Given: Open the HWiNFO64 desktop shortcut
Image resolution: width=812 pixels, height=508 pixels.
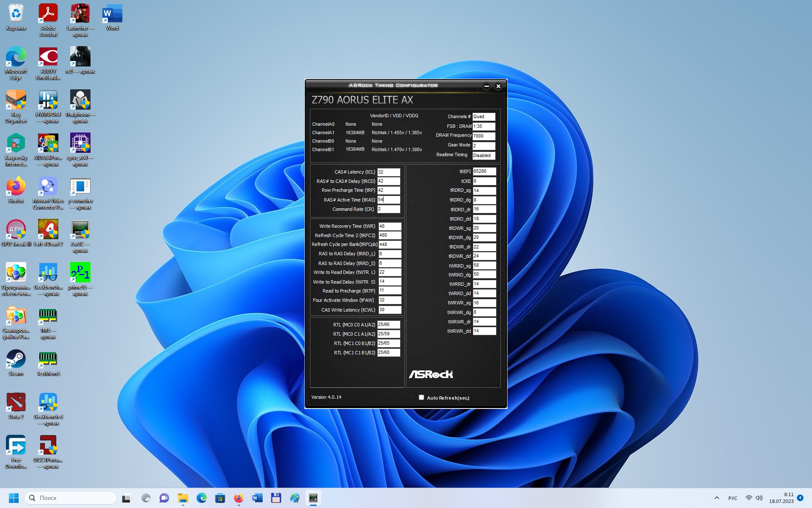Looking at the screenshot, I should [x=48, y=101].
